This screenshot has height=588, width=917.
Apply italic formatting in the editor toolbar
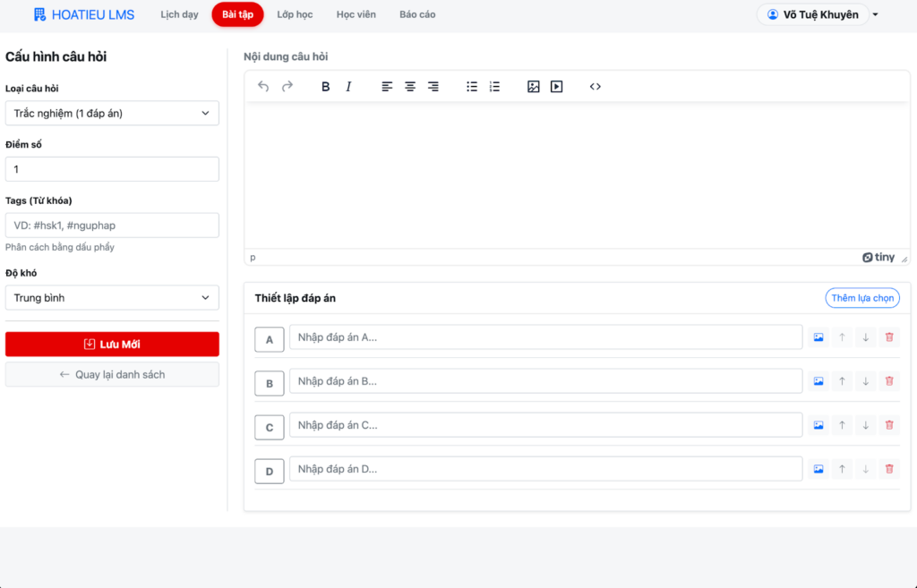[348, 87]
